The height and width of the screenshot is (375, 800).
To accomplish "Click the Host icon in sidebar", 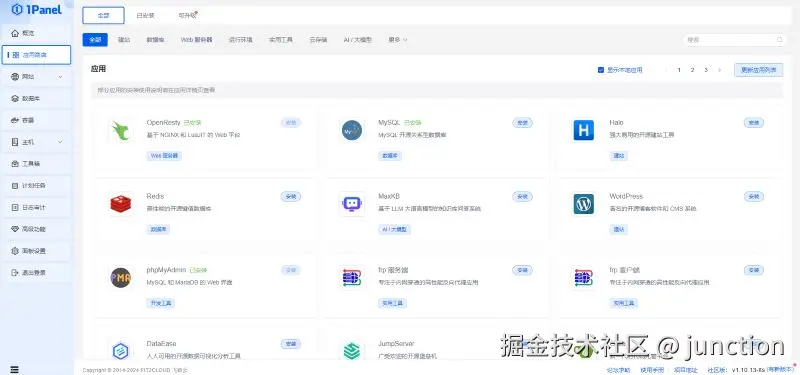I will (15, 142).
